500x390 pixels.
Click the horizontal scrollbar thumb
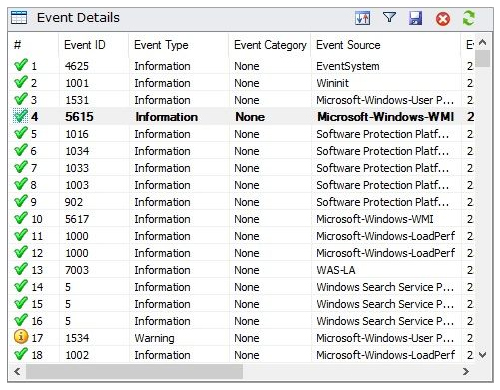coord(134,371)
